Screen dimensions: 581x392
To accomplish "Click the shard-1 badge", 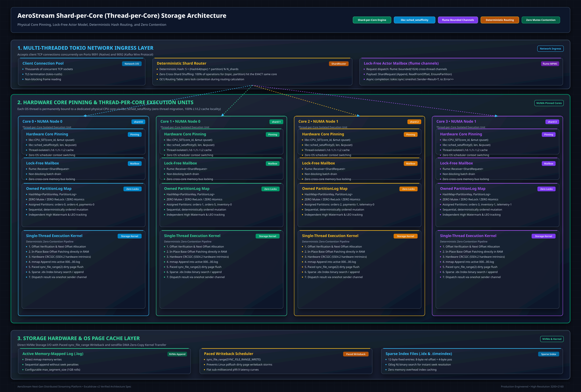I will pos(276,122).
